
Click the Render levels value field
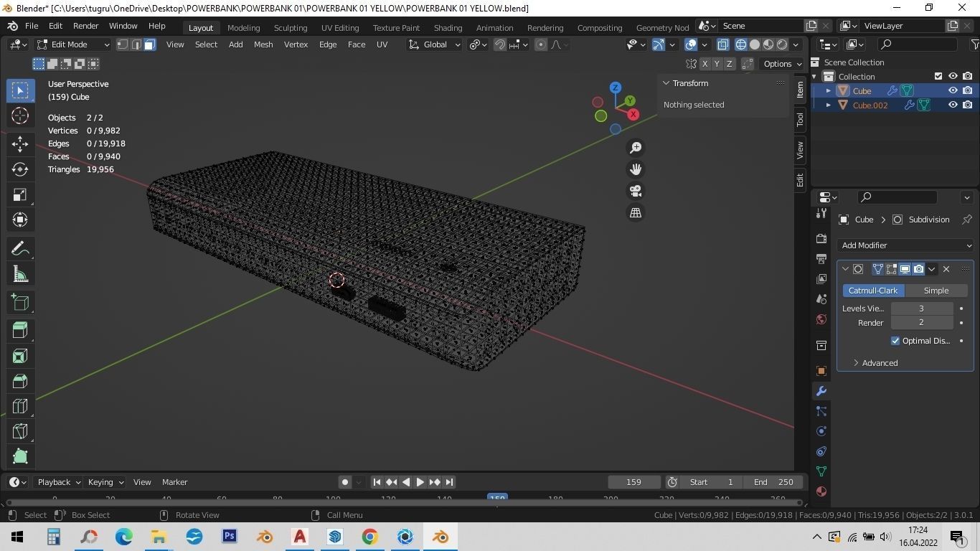[922, 323]
